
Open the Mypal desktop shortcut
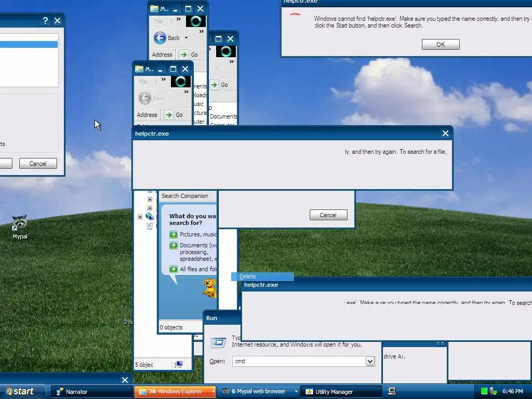click(x=20, y=228)
